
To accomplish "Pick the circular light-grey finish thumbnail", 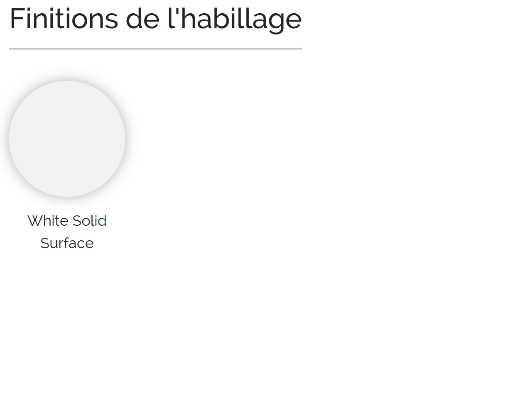I will pos(67,139).
